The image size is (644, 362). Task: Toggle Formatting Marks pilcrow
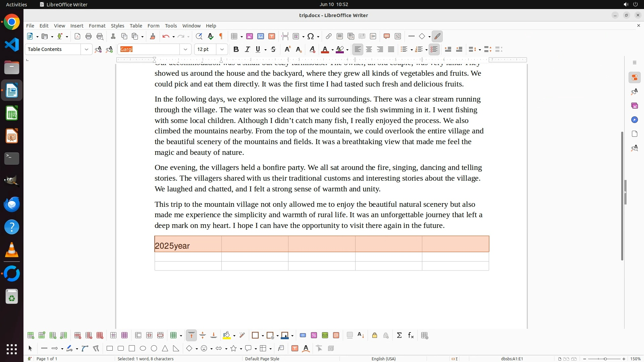(x=221, y=37)
